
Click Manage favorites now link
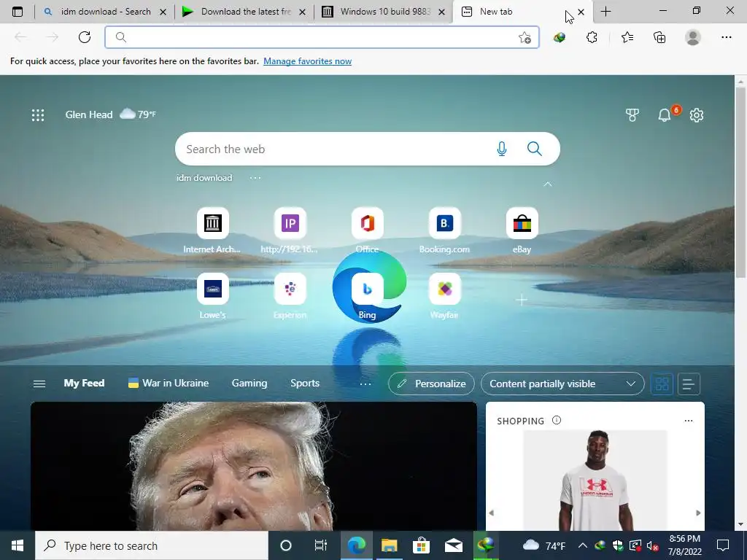pos(307,61)
